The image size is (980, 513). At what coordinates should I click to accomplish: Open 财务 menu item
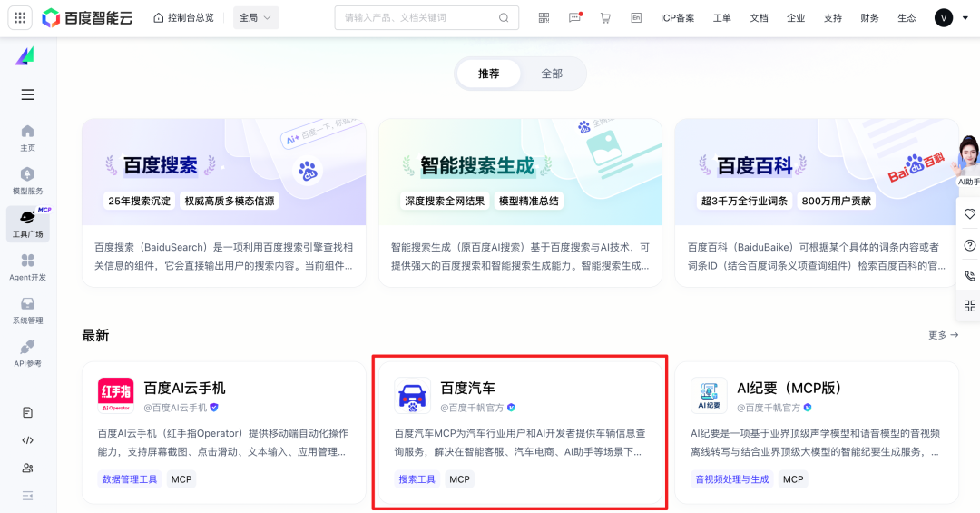point(869,17)
